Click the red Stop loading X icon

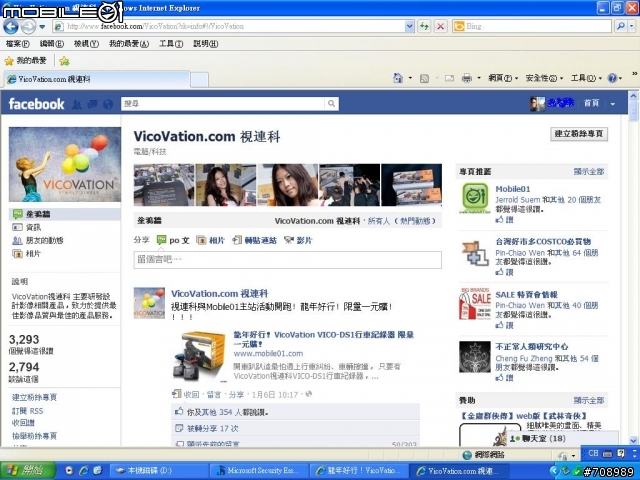(x=440, y=27)
